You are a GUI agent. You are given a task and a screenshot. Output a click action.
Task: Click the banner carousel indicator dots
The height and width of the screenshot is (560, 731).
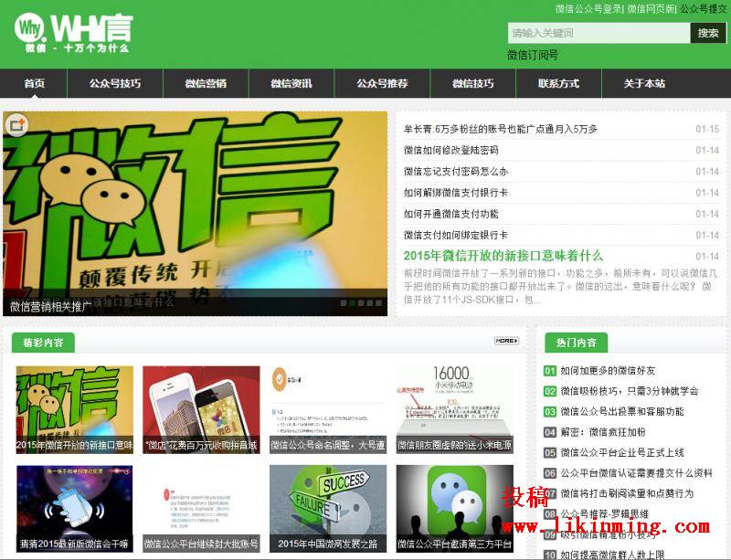(361, 302)
